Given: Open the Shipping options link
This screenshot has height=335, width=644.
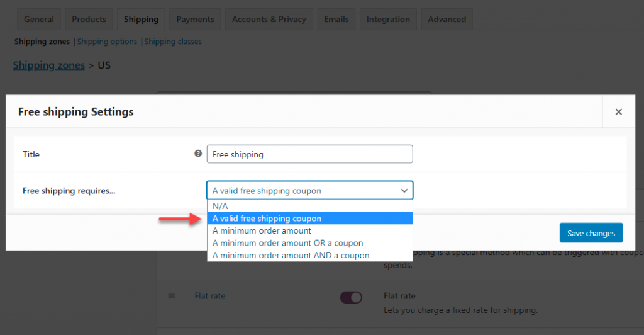Looking at the screenshot, I should (x=107, y=42).
